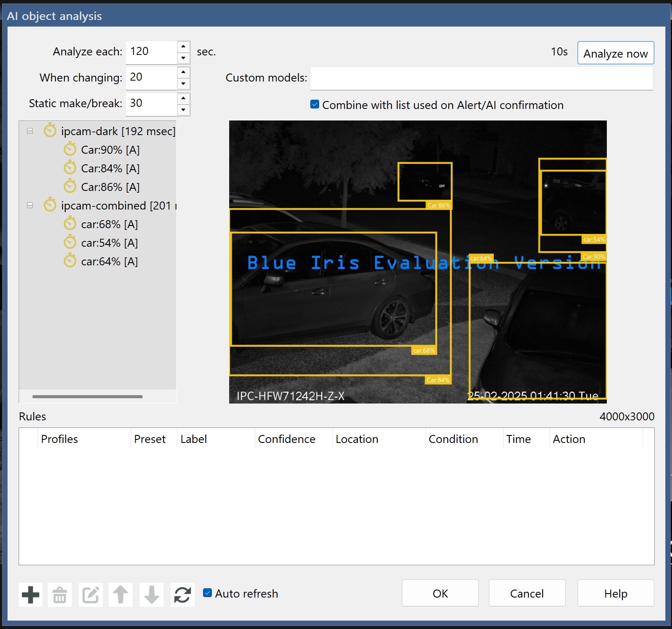
Task: Click the move rule up arrow
Action: (x=121, y=594)
